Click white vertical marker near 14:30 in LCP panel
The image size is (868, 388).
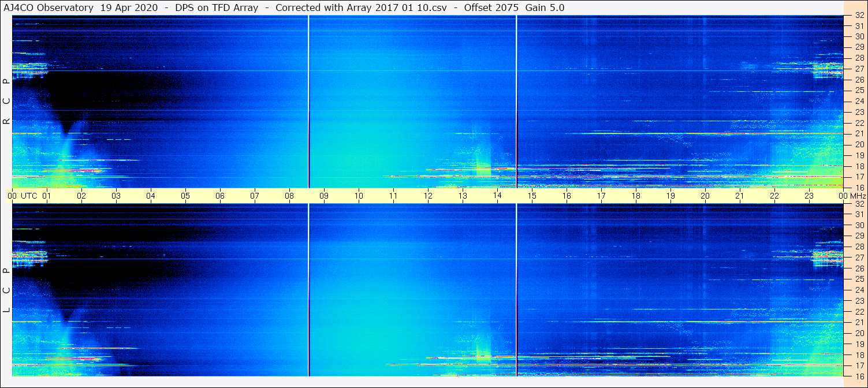point(516,290)
